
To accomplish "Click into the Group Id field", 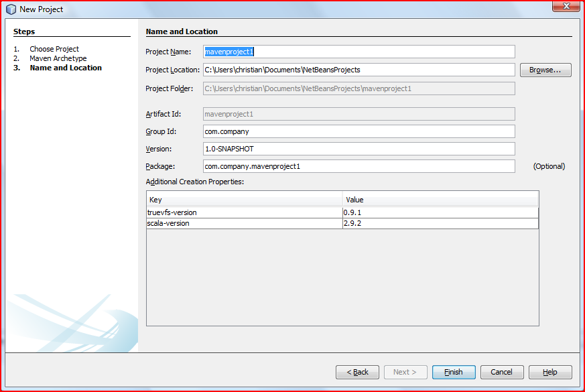I will (359, 131).
